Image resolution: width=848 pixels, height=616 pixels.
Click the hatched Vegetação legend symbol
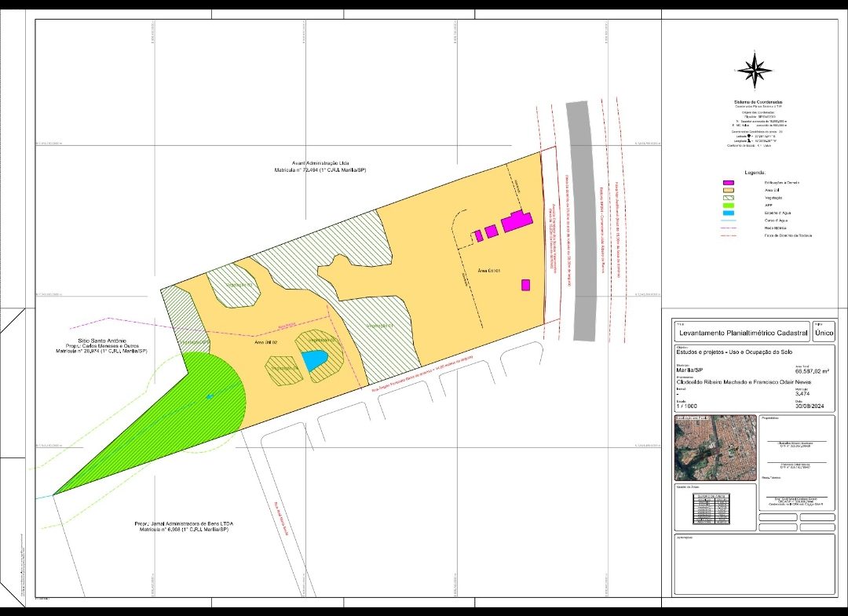pos(728,199)
